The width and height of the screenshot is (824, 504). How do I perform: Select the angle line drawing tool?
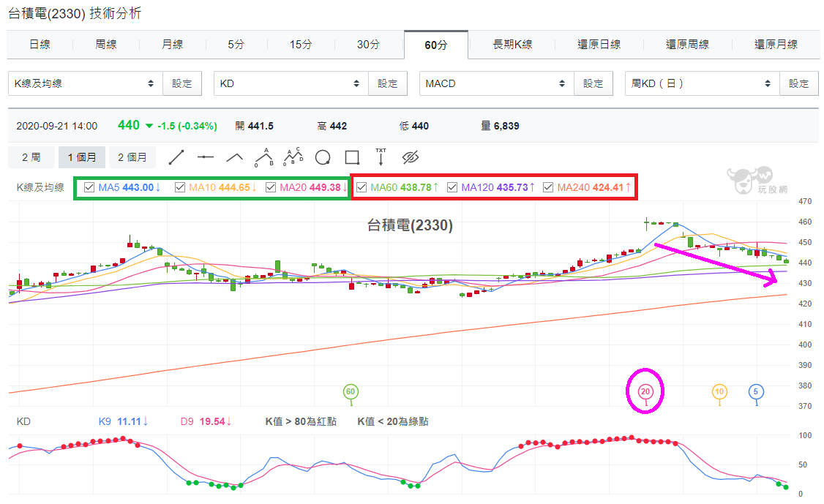click(x=234, y=157)
